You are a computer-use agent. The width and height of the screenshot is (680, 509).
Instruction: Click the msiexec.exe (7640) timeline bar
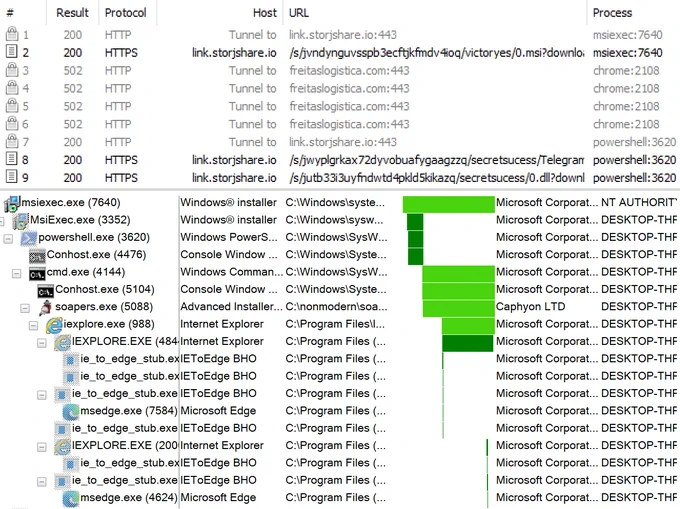point(448,204)
